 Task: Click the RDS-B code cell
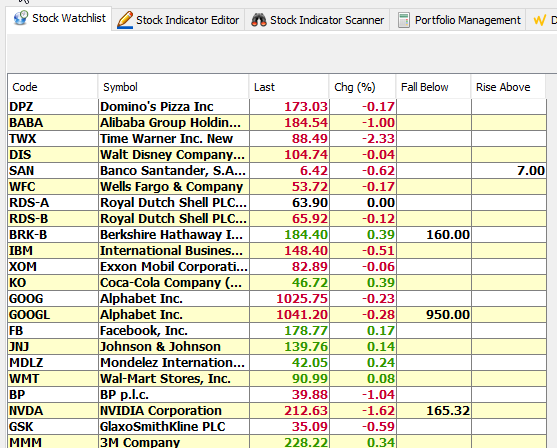pyautogui.click(x=53, y=218)
